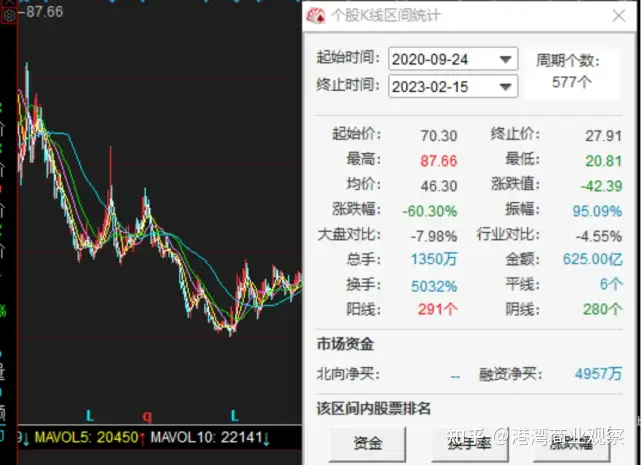Click the 阳线 value 291个
The height and width of the screenshot is (465, 641).
pyautogui.click(x=437, y=309)
